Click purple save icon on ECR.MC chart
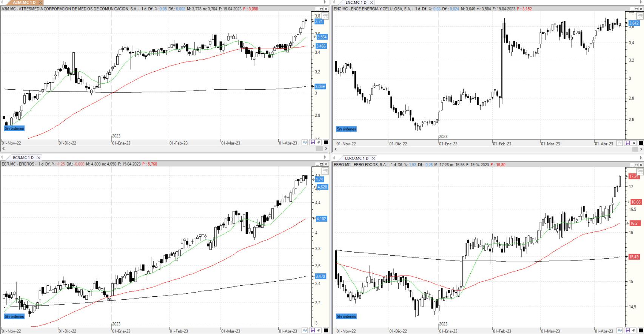Image resolution: width=644 pixels, height=334 pixels. tap(313, 331)
